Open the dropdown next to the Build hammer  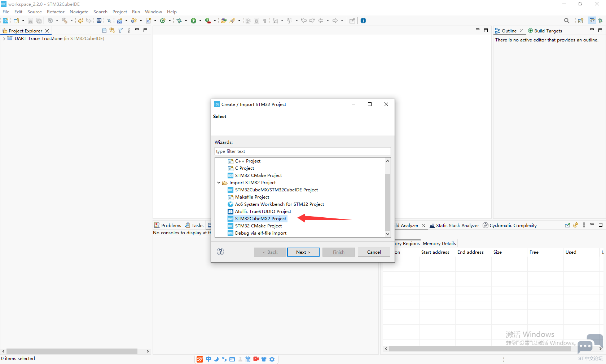click(71, 21)
